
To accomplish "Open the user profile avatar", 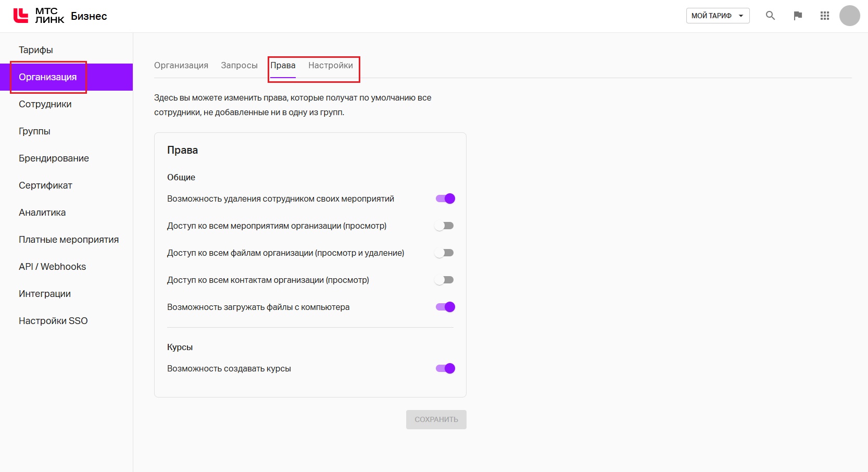I will pyautogui.click(x=849, y=16).
